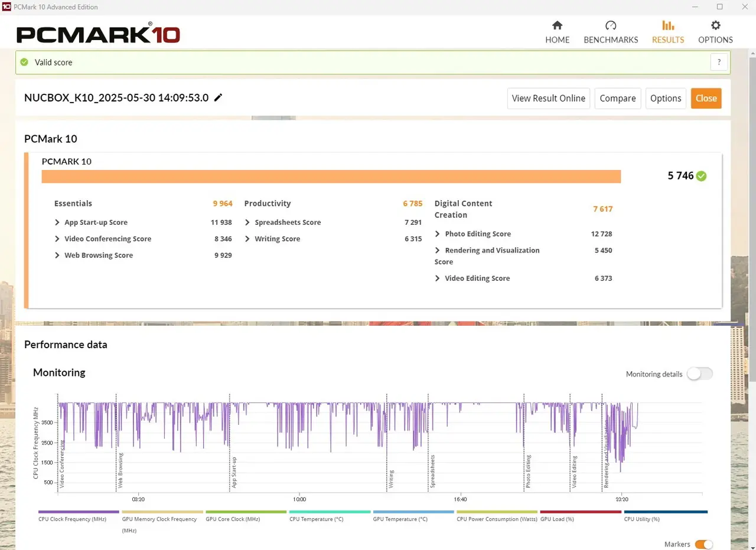Open Options via the gear icon
This screenshot has width=756, height=550.
click(x=715, y=25)
